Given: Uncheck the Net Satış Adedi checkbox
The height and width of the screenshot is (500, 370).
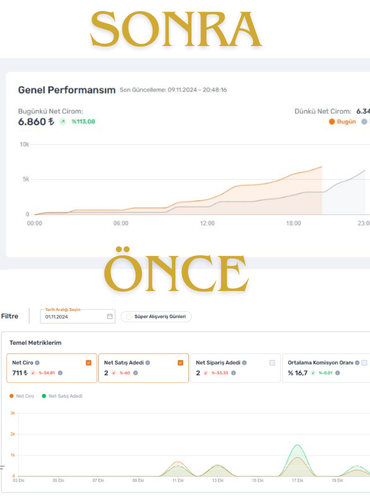Looking at the screenshot, I should pos(180,363).
